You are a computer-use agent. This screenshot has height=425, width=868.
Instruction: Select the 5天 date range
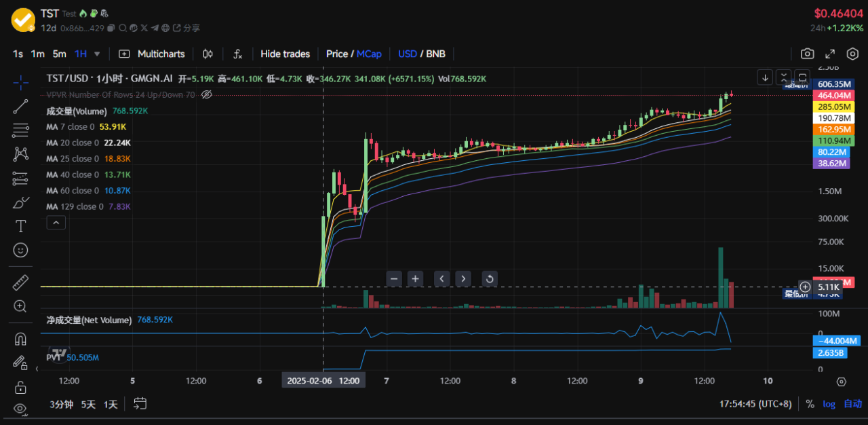pyautogui.click(x=88, y=404)
